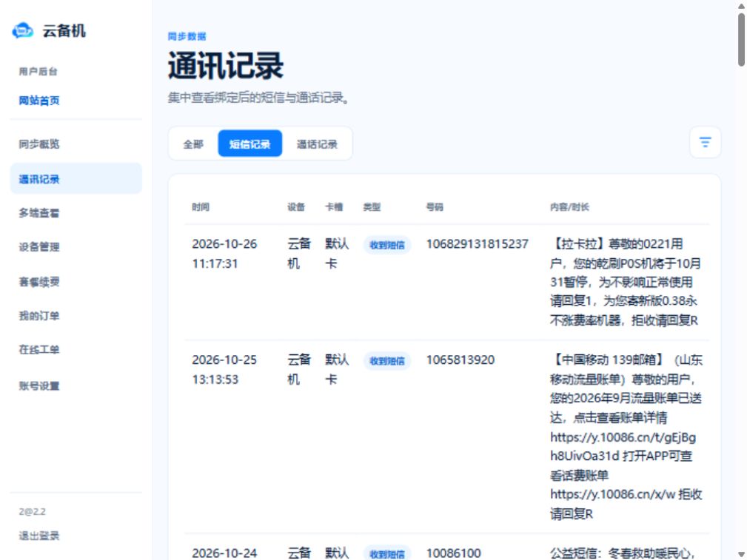Image resolution: width=747 pixels, height=560 pixels.
Task: Select the 短信记录 tab
Action: coord(249,144)
